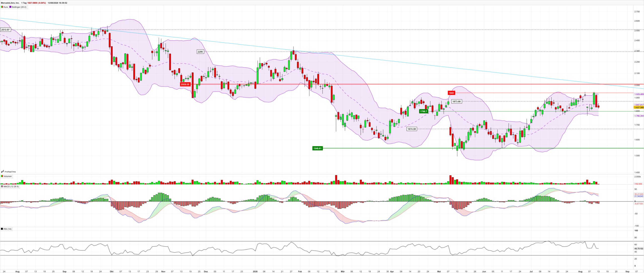Click the black RSI legend swatch

pyautogui.click(x=2, y=229)
